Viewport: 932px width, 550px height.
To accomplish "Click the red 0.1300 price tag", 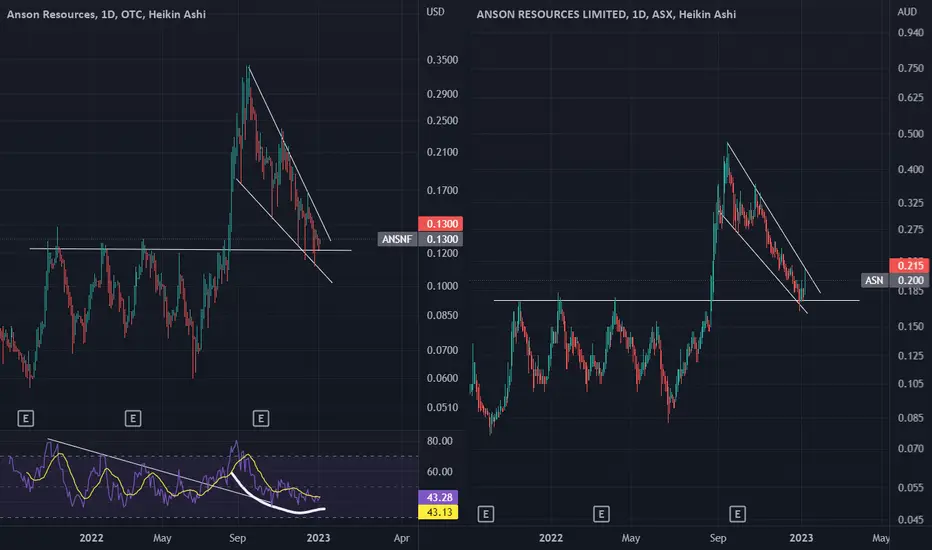I will coord(442,224).
